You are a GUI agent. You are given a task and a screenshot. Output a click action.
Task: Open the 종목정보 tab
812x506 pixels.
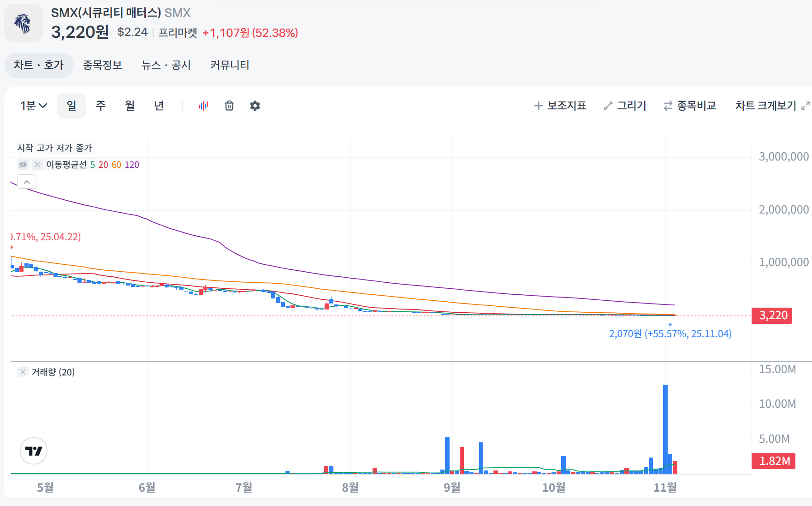point(102,65)
